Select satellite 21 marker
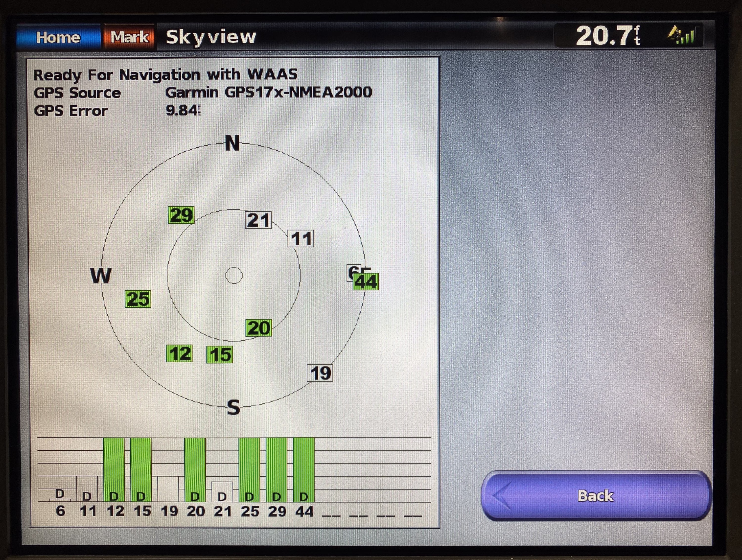742x560 pixels. point(258,220)
